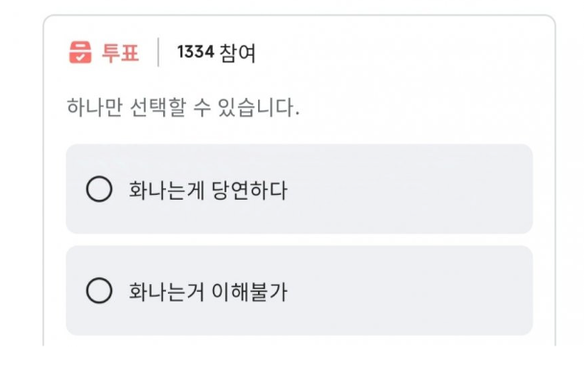Vote for 당연하다 via its gray option box
The width and height of the screenshot is (588, 381).
299,189
